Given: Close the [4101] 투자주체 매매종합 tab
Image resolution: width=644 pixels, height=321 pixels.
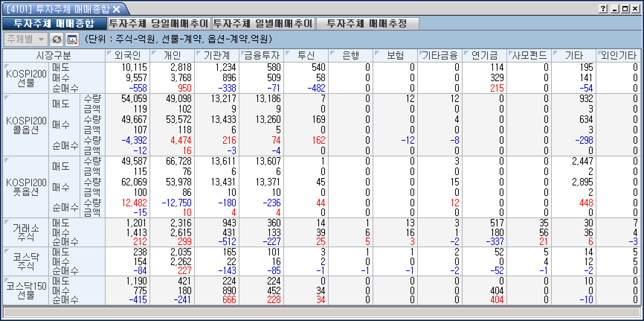Looking at the screenshot, I should pyautogui.click(x=116, y=9).
